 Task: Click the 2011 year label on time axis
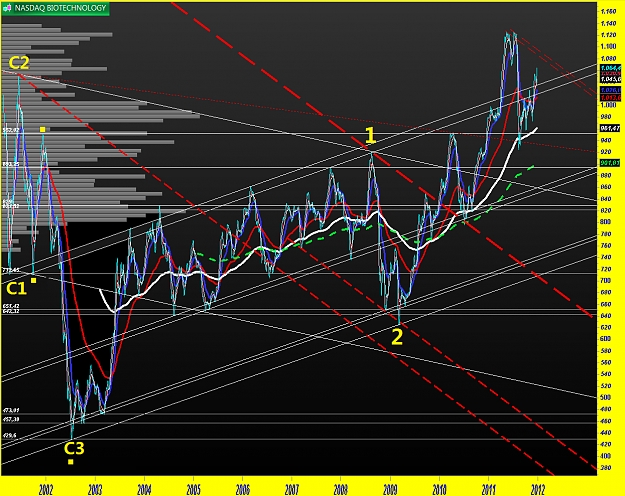[x=489, y=489]
